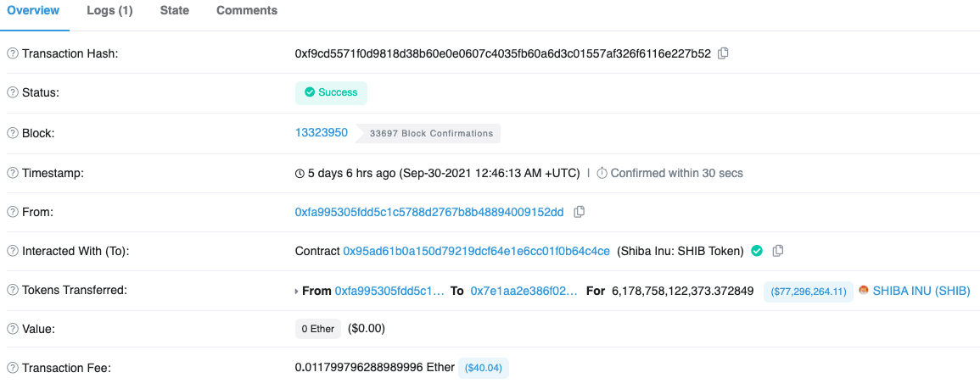Click help icon beside Transaction Hash
980x389 pixels.
tap(13, 53)
